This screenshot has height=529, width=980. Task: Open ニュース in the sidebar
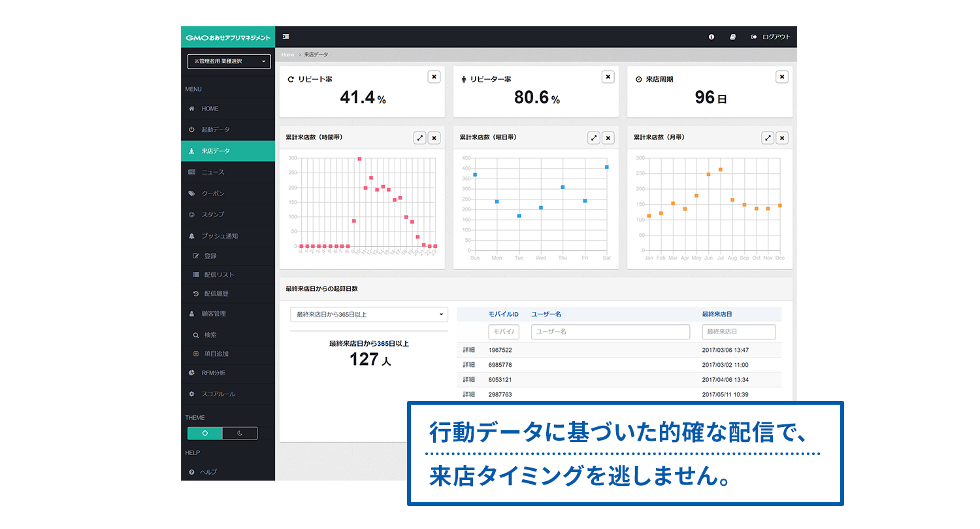tap(228, 172)
